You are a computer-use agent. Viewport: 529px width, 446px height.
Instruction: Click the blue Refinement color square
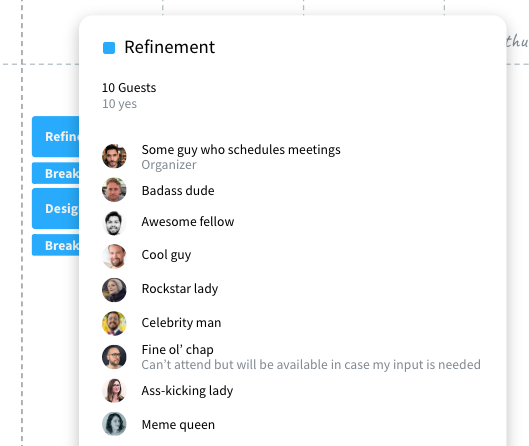coord(109,48)
